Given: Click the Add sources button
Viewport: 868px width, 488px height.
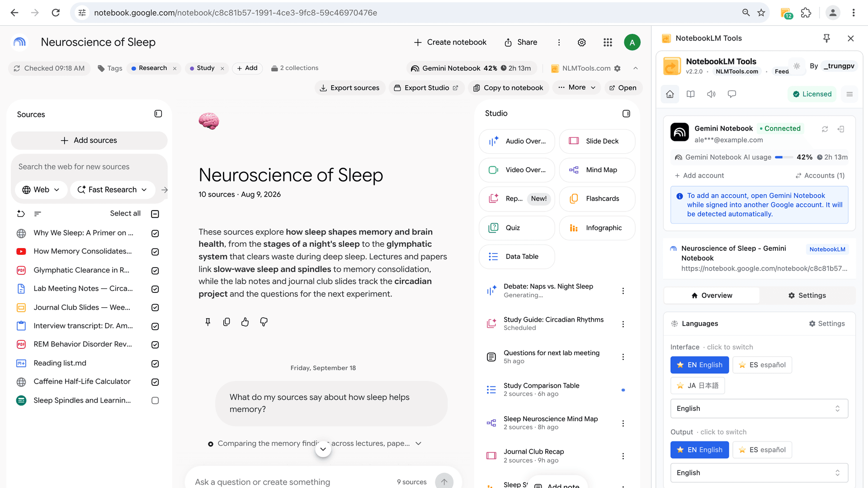Looking at the screenshot, I should [x=89, y=141].
